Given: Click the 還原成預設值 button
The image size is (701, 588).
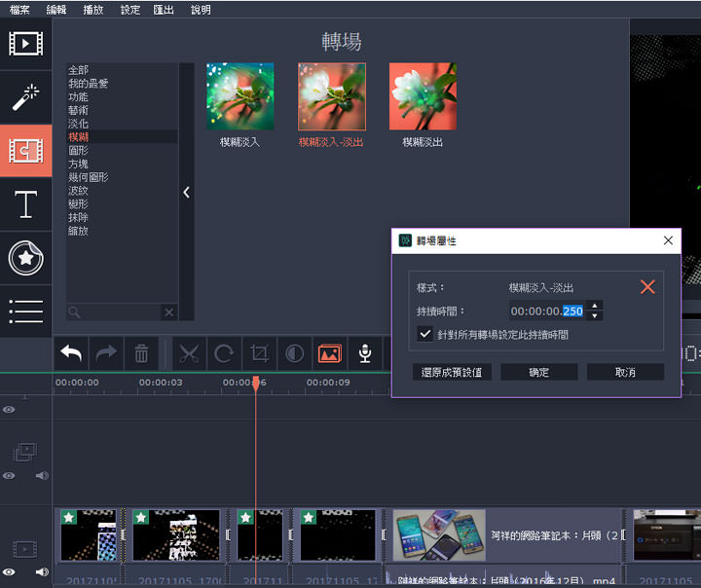Looking at the screenshot, I should pos(452,372).
